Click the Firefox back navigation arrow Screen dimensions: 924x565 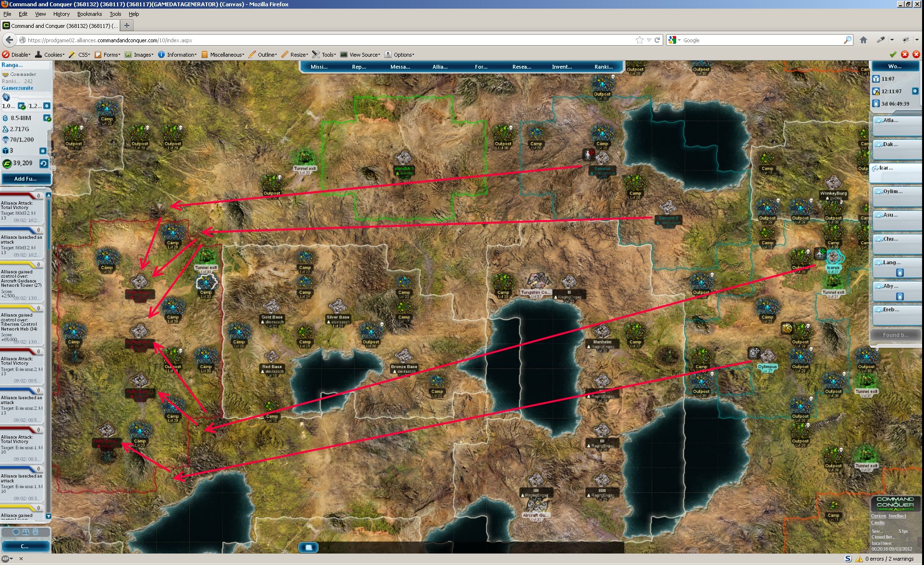[x=9, y=40]
